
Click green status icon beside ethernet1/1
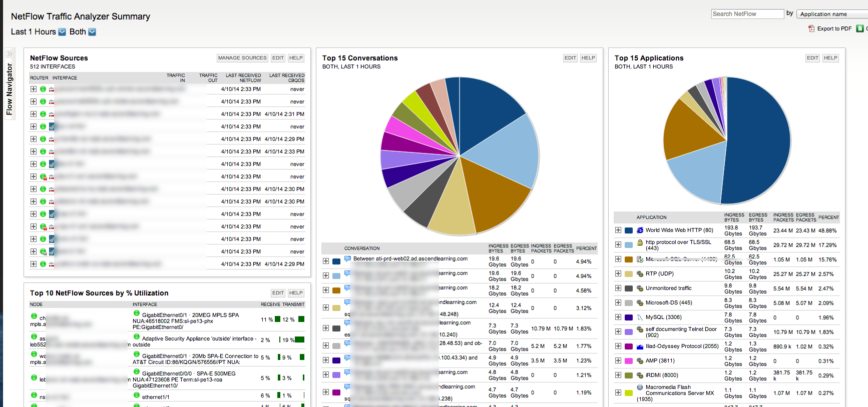click(x=137, y=396)
